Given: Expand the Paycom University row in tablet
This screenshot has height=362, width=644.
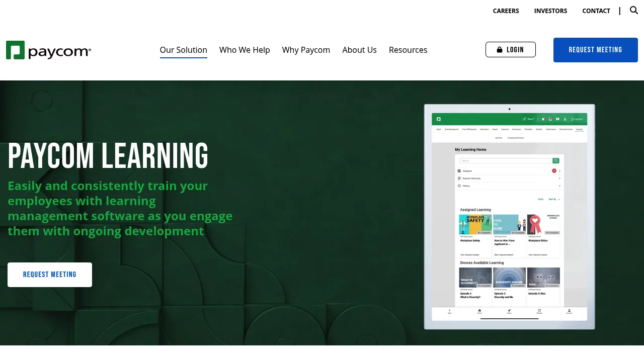Looking at the screenshot, I should pos(509,178).
